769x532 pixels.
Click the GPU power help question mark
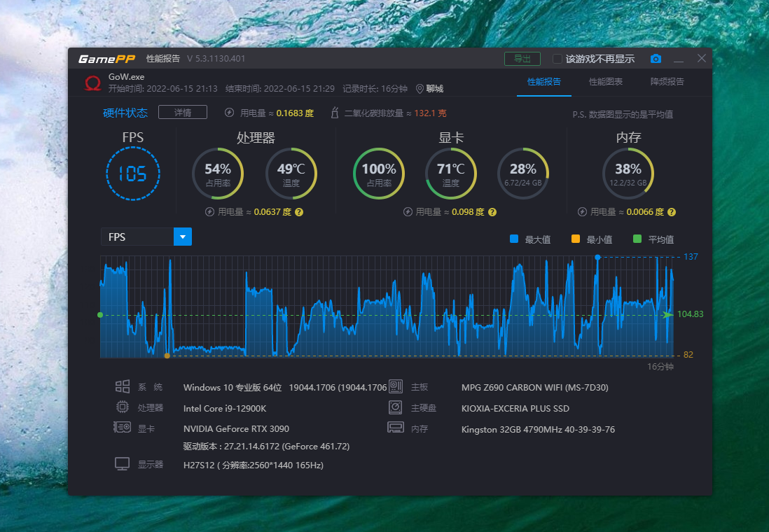[492, 212]
